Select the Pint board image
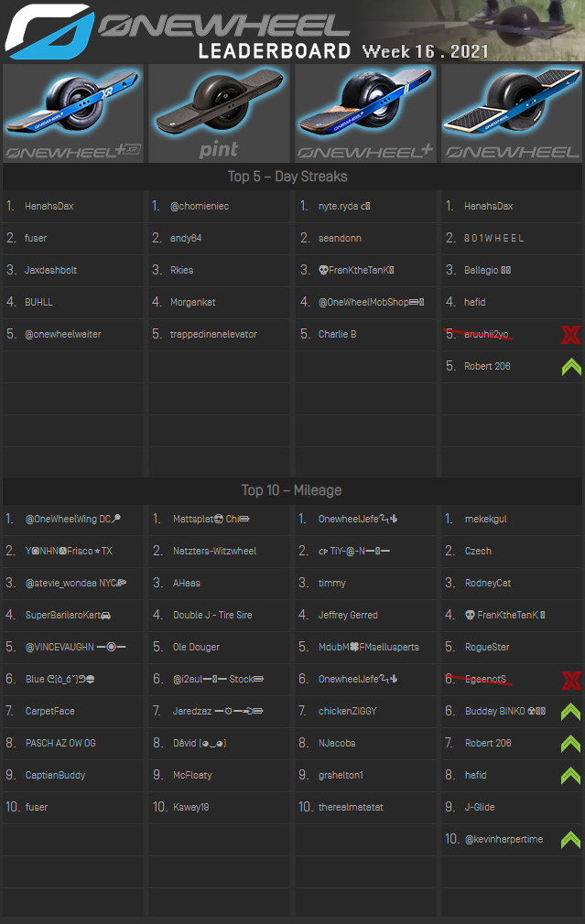Screen dimensions: 585x924 click(219, 113)
